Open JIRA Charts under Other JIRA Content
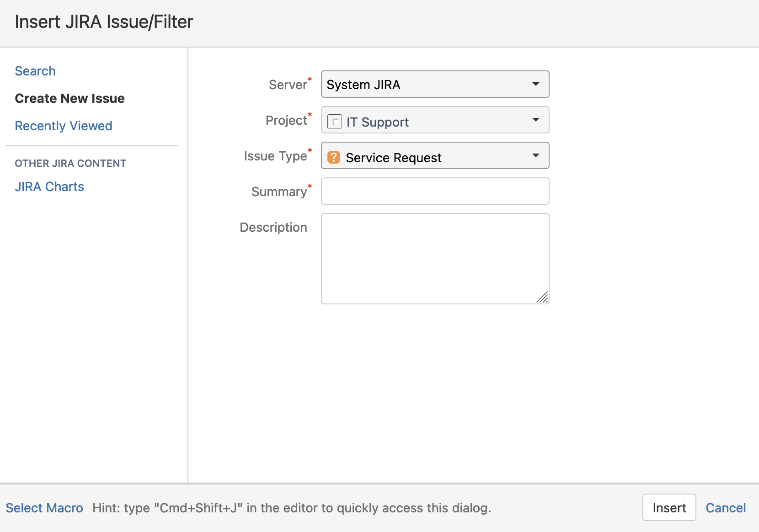 coord(49,186)
